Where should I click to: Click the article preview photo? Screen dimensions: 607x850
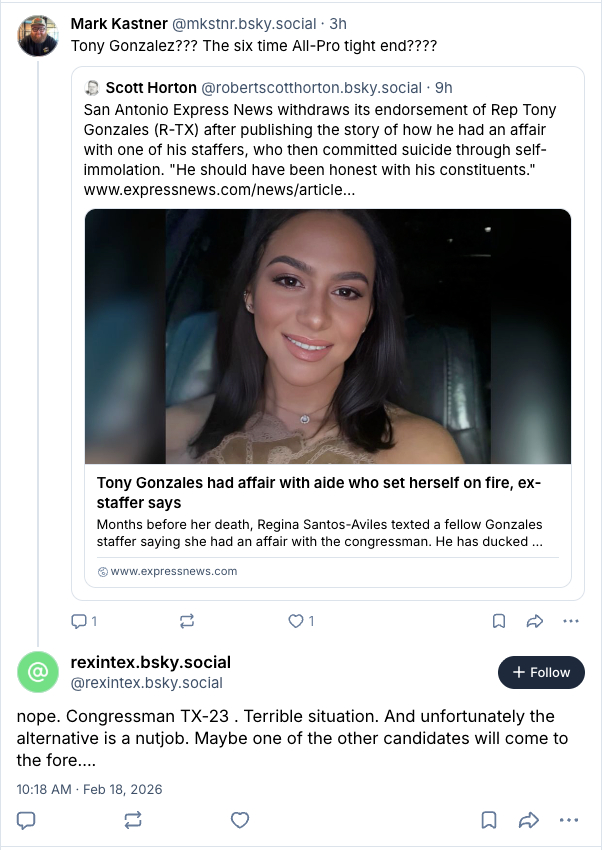(x=328, y=336)
